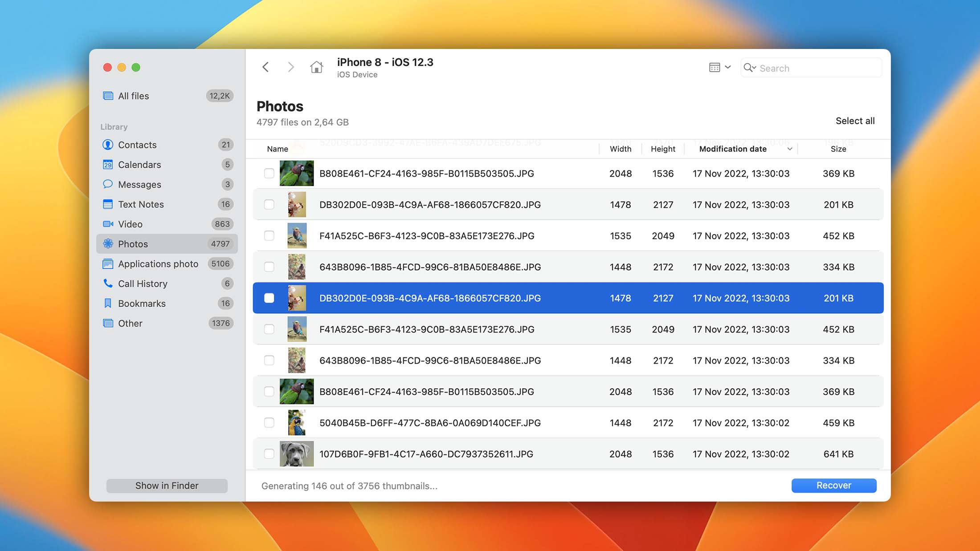Open the Contacts category
The image size is (980, 551).
click(x=167, y=145)
